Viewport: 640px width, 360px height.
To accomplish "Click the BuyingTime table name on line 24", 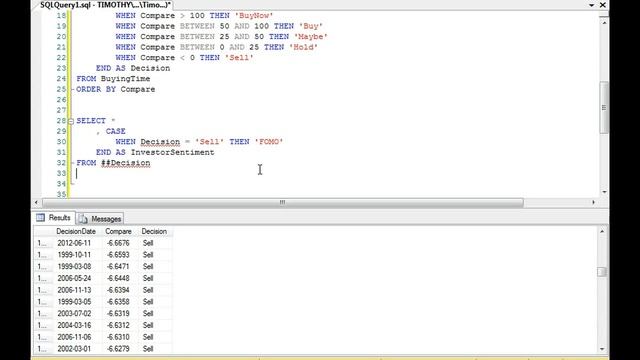I will pos(126,79).
